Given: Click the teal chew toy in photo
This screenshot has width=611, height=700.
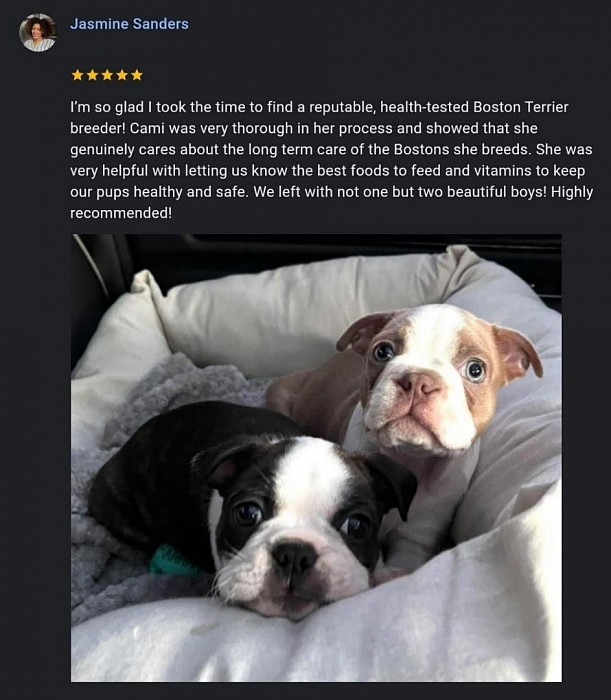Looking at the screenshot, I should click(x=172, y=562).
